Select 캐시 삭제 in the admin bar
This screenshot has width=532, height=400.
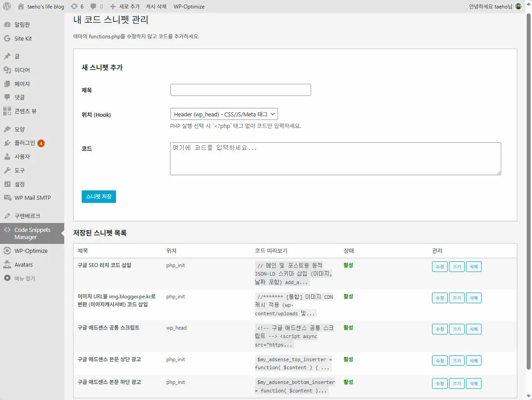coord(156,6)
